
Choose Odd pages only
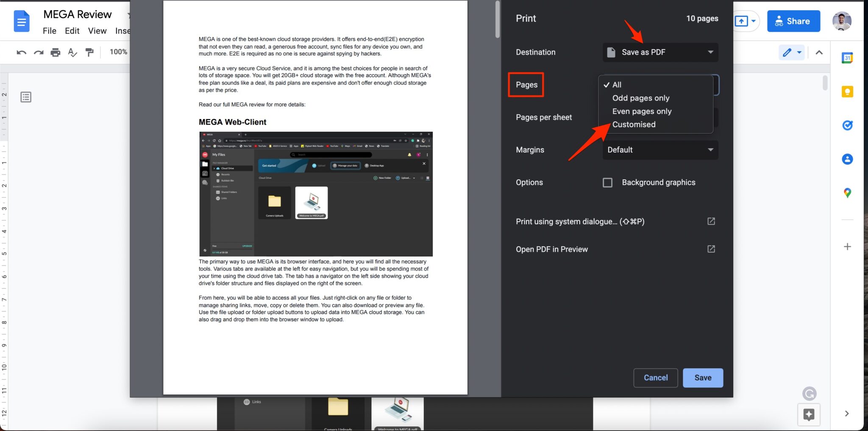[655, 98]
